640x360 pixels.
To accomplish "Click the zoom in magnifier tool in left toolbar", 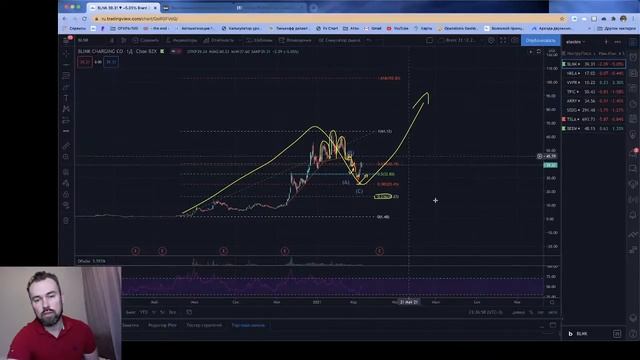I will 66,157.
